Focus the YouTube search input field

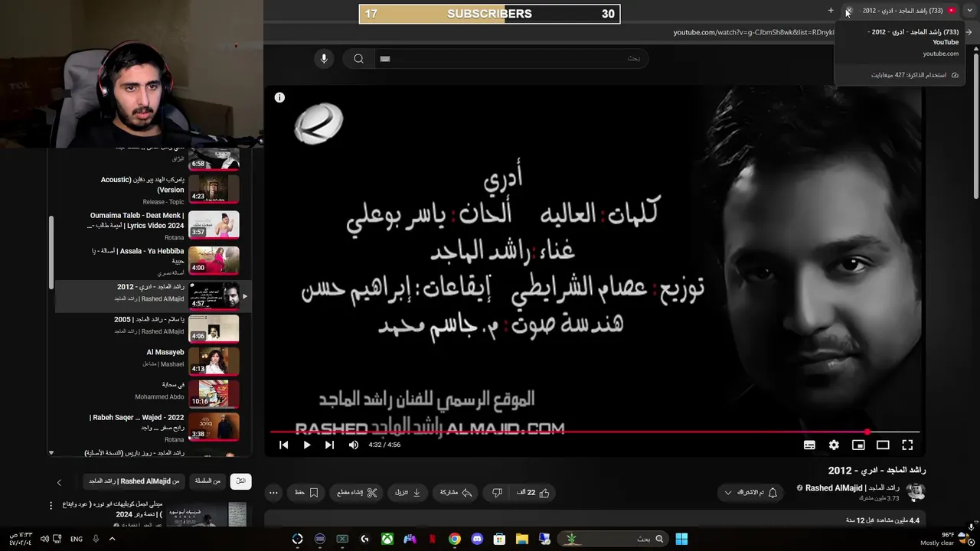click(x=510, y=59)
